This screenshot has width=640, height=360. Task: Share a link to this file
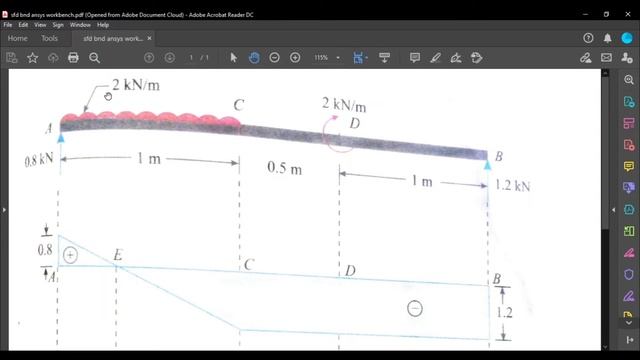(586, 58)
